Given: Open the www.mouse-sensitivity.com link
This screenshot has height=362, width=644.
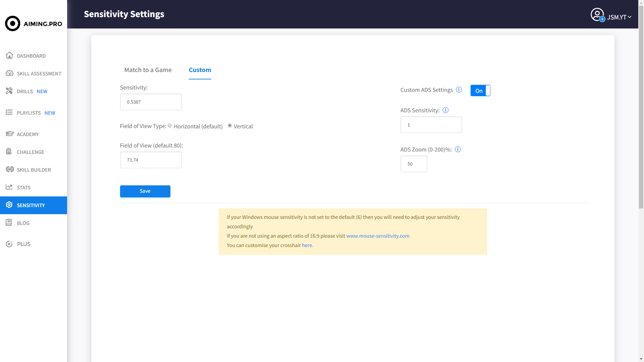Looking at the screenshot, I should click(x=378, y=236).
